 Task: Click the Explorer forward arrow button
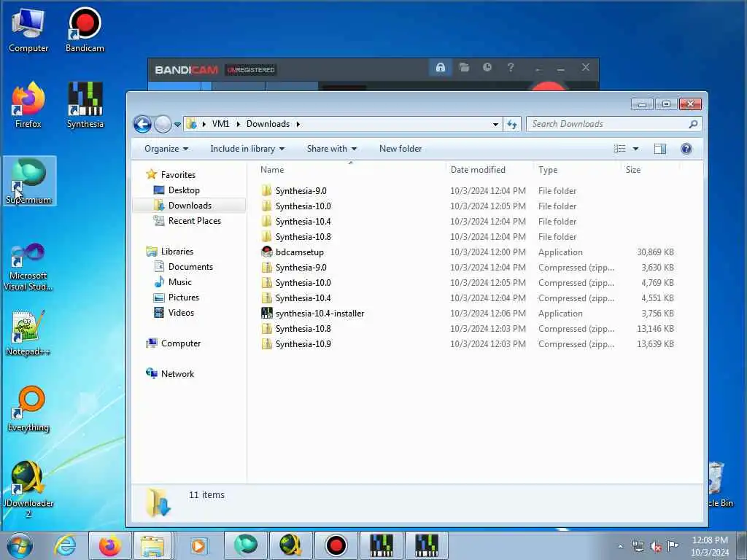point(163,124)
